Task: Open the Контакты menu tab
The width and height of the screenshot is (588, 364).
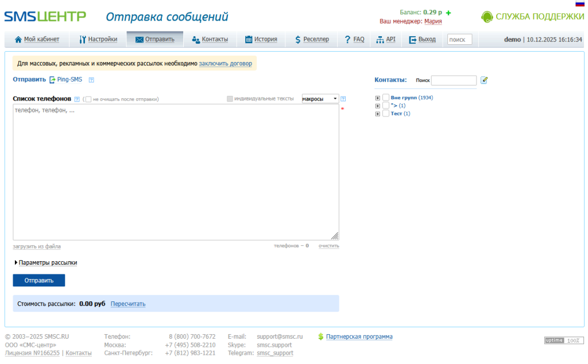Action: tap(210, 40)
